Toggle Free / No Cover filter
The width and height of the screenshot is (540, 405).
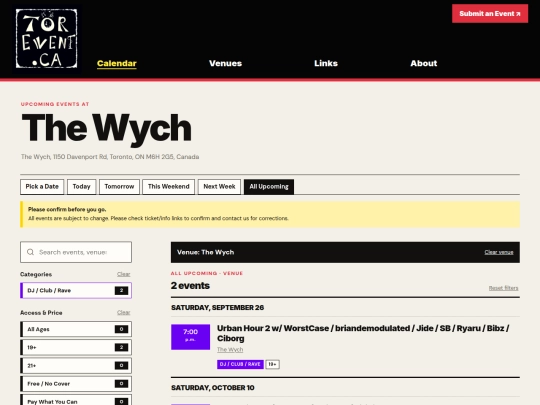(76, 384)
